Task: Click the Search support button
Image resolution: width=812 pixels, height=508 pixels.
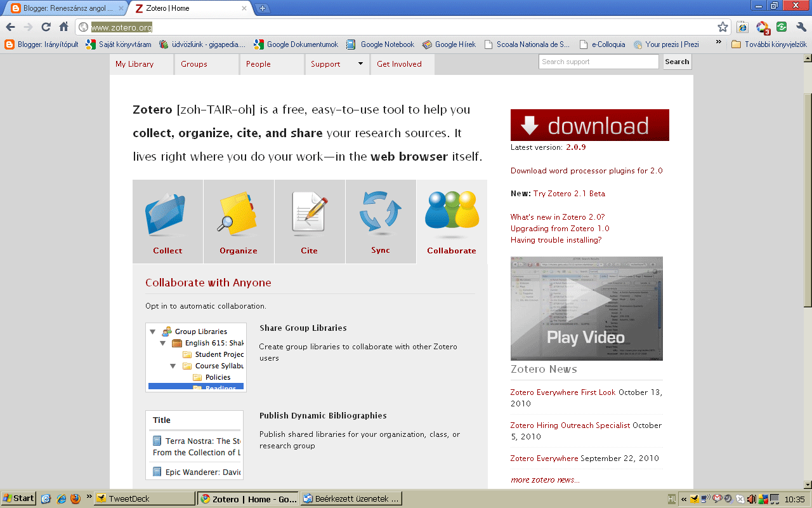Action: (677, 62)
